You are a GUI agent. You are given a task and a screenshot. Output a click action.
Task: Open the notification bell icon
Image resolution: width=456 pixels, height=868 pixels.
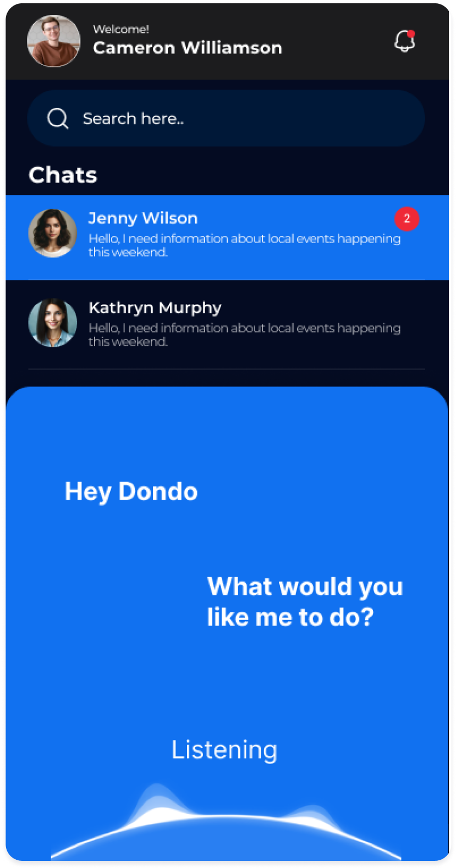[x=404, y=42]
